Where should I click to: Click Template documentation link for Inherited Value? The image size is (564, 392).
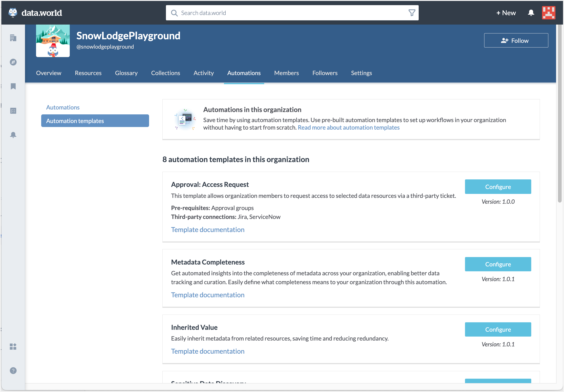208,351
